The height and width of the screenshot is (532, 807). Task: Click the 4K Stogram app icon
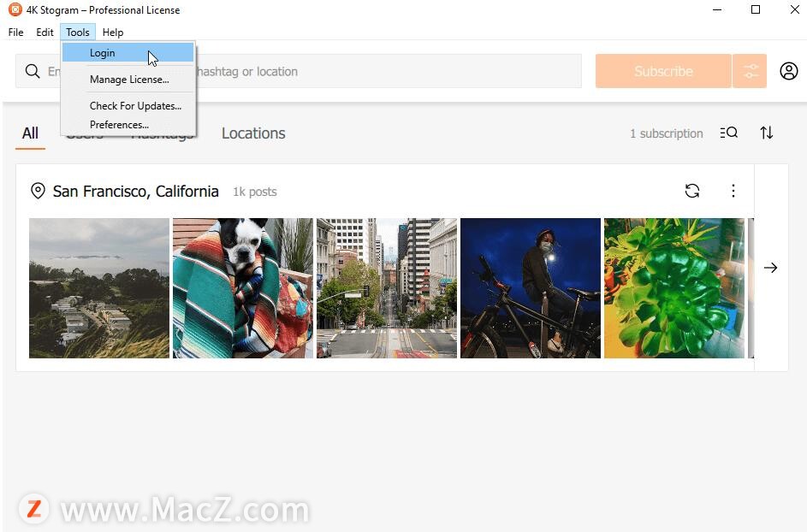point(15,9)
